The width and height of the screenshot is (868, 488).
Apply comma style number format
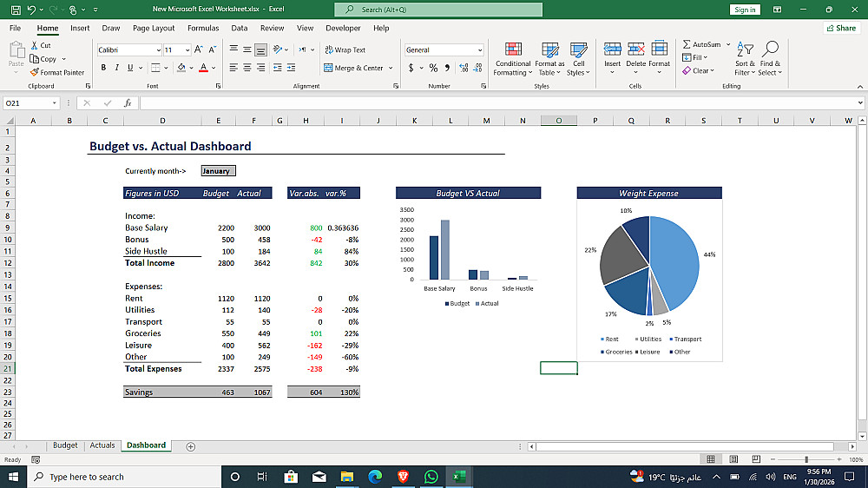pyautogui.click(x=447, y=68)
